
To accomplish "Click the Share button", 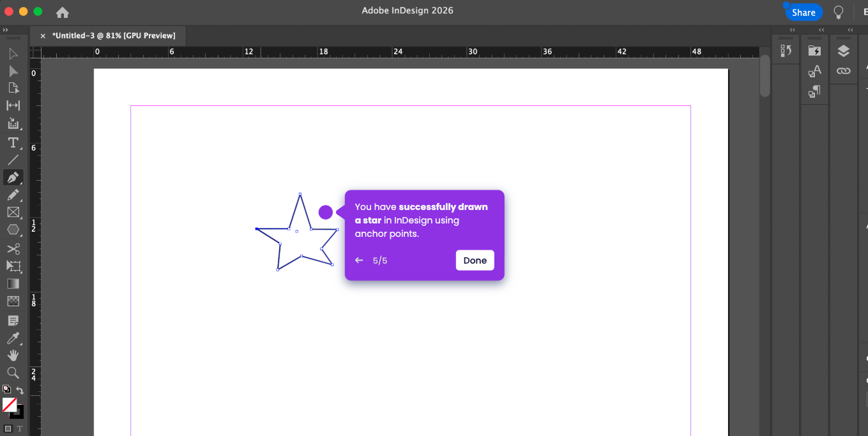I will (x=803, y=12).
